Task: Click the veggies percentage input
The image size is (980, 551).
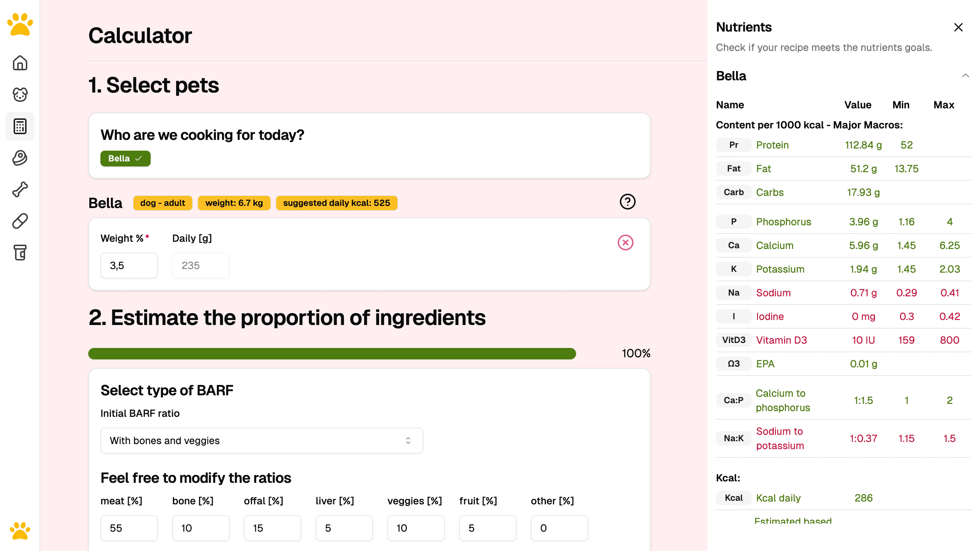Action: coord(415,528)
